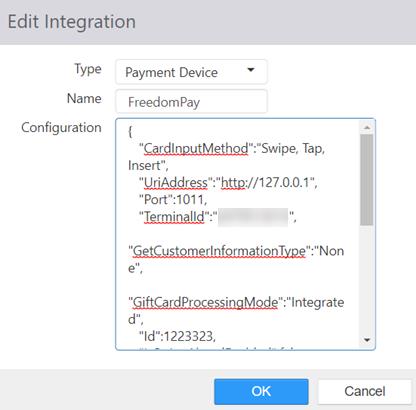416x410 pixels.
Task: Click the "GiftCardProcessingMode" key text
Action: click(205, 302)
